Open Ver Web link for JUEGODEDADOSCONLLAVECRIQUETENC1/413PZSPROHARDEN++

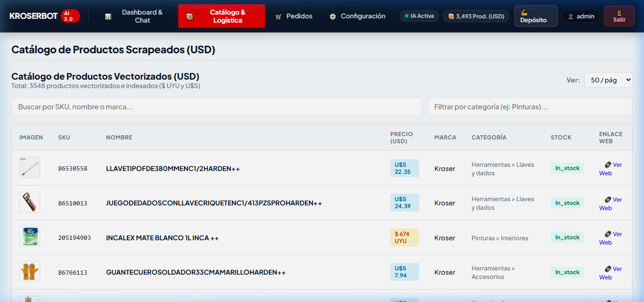click(611, 204)
